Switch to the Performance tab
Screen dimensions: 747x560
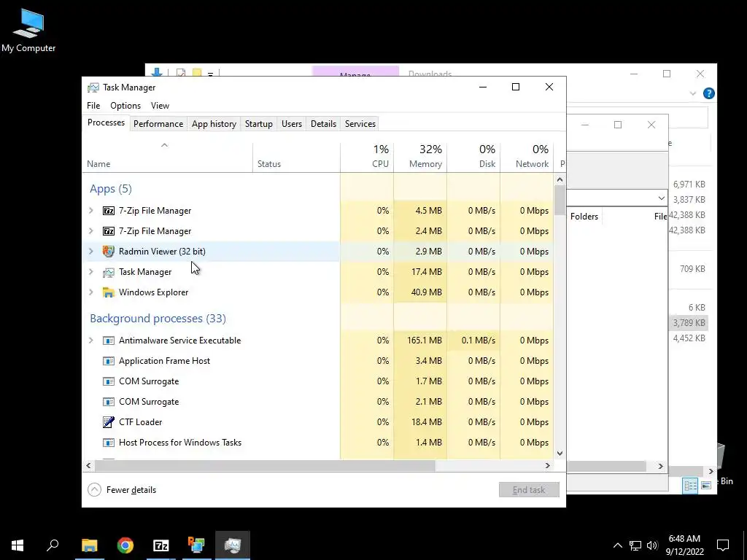coord(158,124)
